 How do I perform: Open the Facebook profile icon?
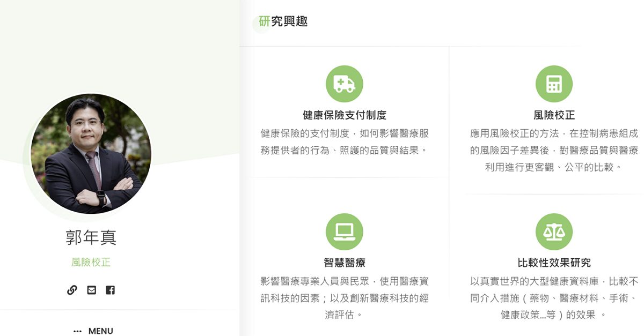(111, 290)
